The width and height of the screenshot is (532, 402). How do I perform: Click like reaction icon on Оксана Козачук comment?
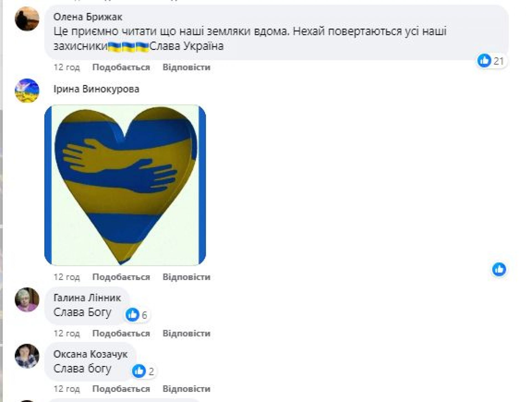pyautogui.click(x=139, y=371)
